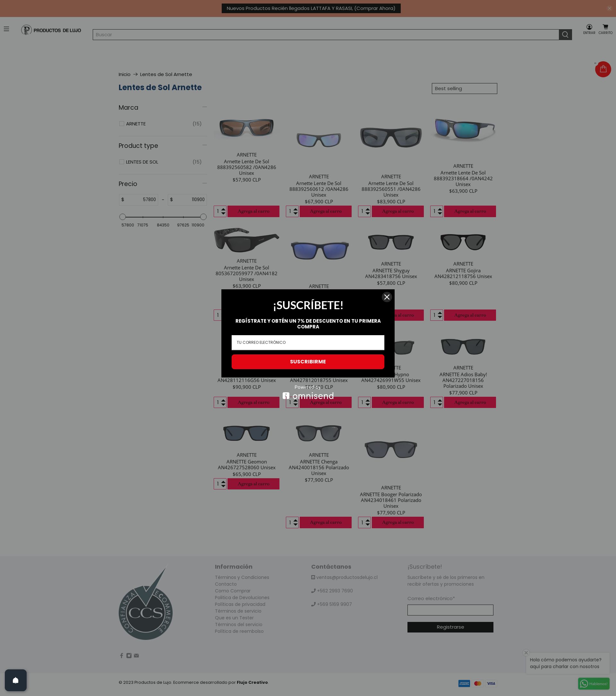Focus the minimum price field 57800
Screen dimensions: 616x696
point(139,199)
